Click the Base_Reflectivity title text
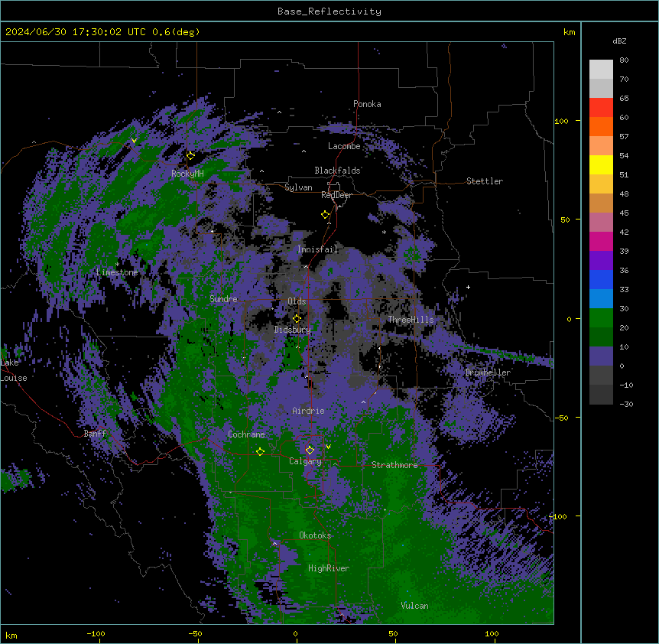This screenshot has width=659, height=644. pyautogui.click(x=329, y=11)
